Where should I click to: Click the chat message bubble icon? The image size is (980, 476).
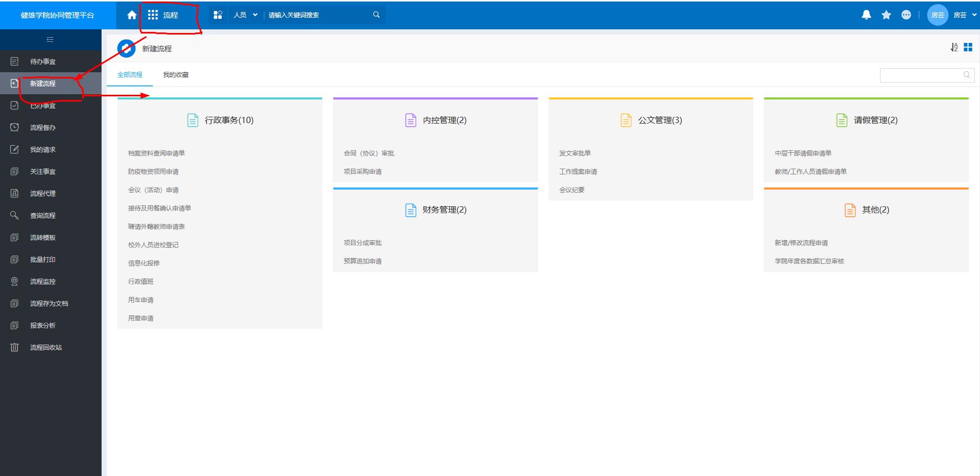coord(906,15)
